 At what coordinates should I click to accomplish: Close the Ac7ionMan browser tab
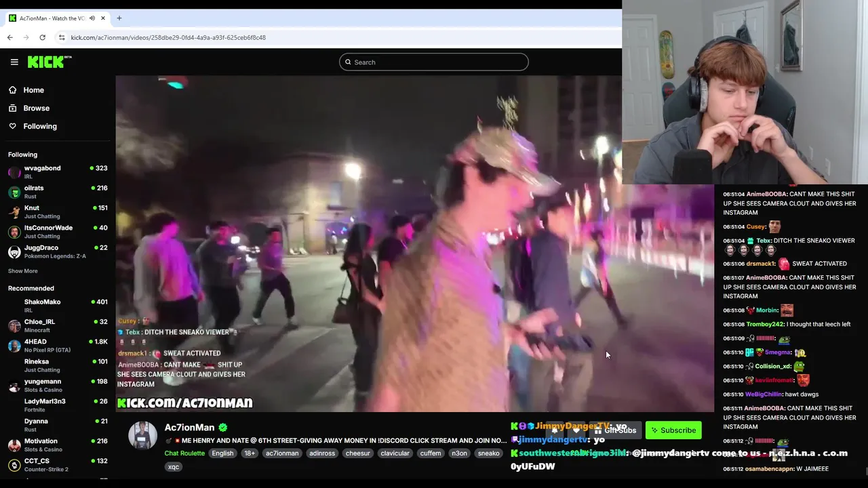point(103,18)
